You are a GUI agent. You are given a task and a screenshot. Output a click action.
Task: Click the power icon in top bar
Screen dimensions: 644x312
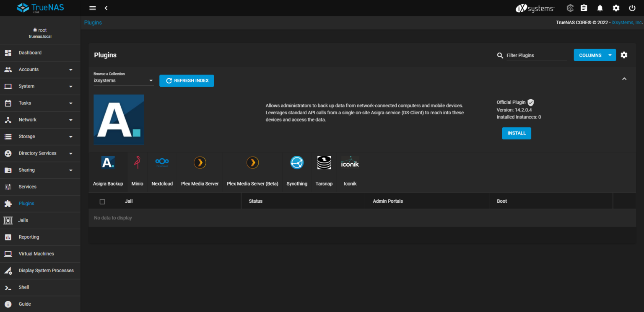tap(632, 8)
